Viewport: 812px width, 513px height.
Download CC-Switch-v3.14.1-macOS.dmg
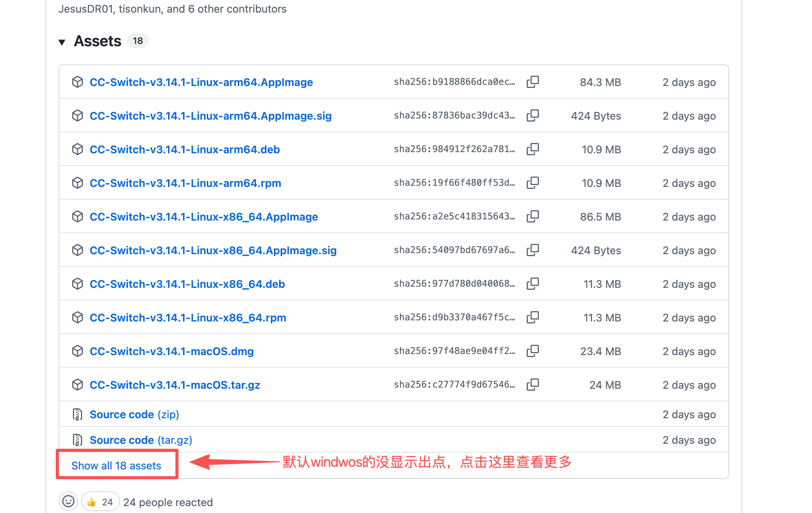click(171, 351)
